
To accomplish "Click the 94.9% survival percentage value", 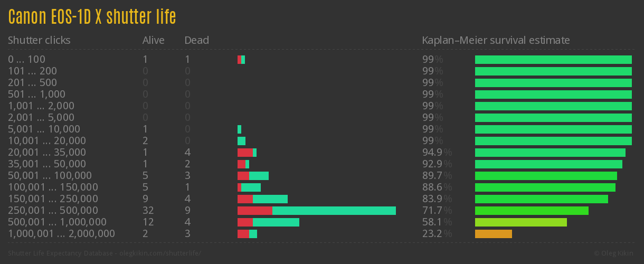I will tap(432, 153).
